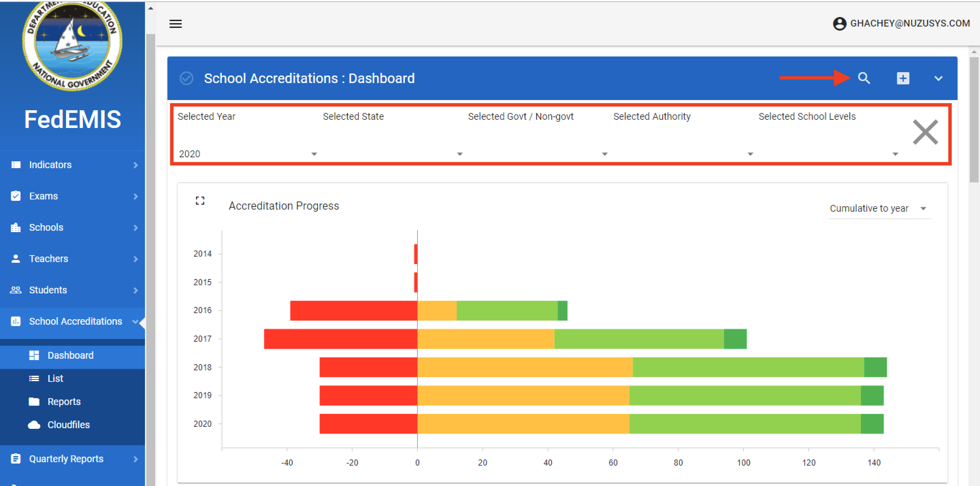
Task: Click the plus add icon in header
Action: pyautogui.click(x=903, y=78)
